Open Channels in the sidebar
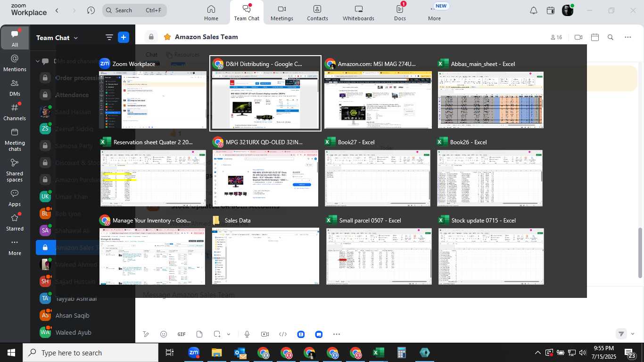 point(15,112)
